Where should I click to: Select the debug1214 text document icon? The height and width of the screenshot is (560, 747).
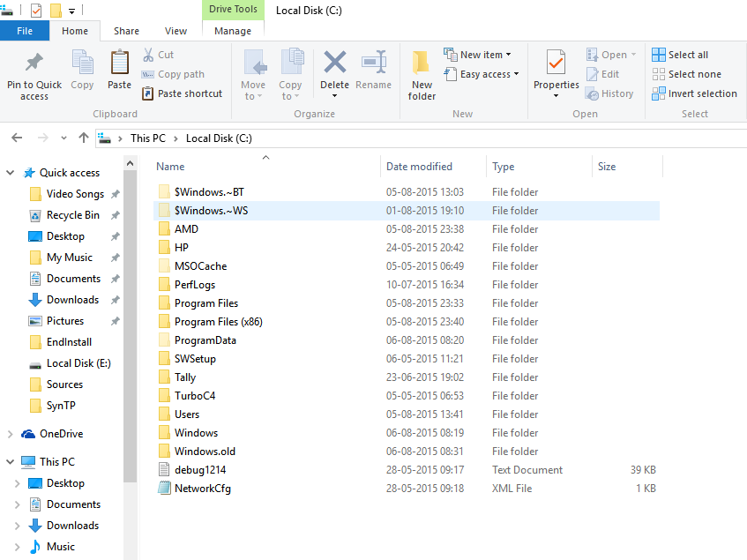(x=164, y=469)
